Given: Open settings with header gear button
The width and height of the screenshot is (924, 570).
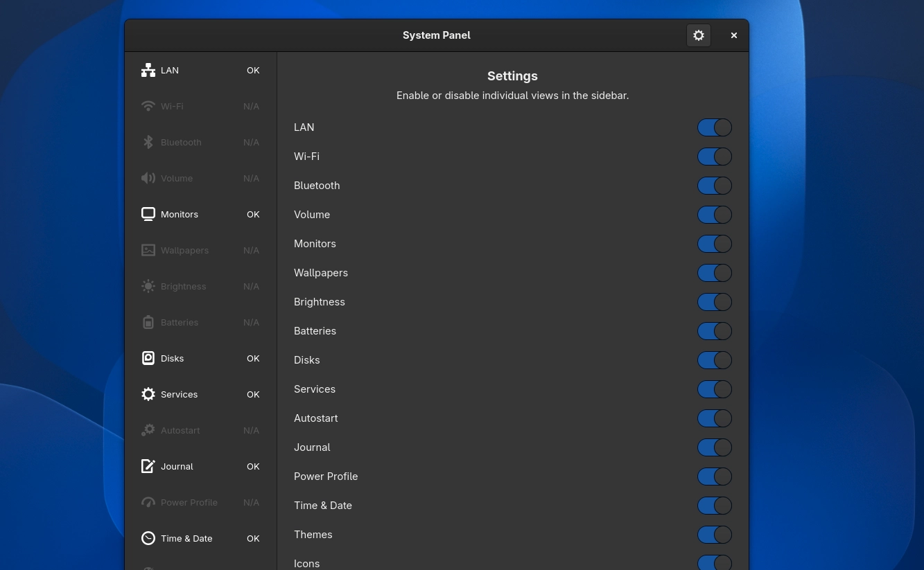Looking at the screenshot, I should (x=699, y=35).
